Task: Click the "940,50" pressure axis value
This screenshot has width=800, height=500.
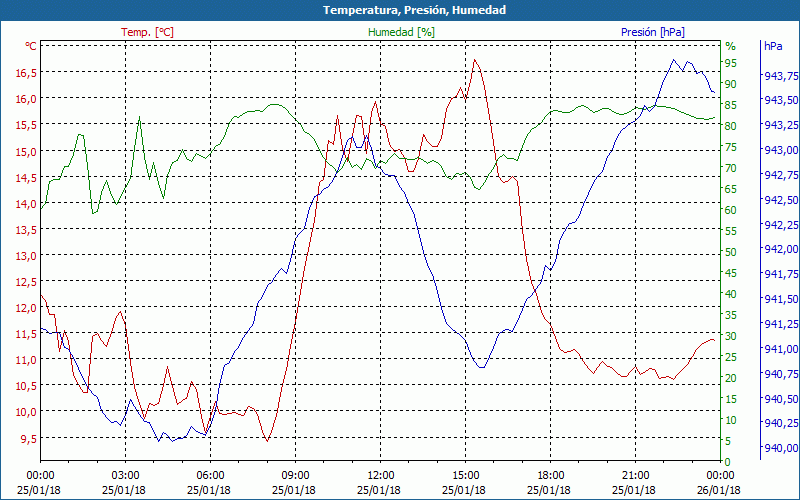Action: [781, 398]
